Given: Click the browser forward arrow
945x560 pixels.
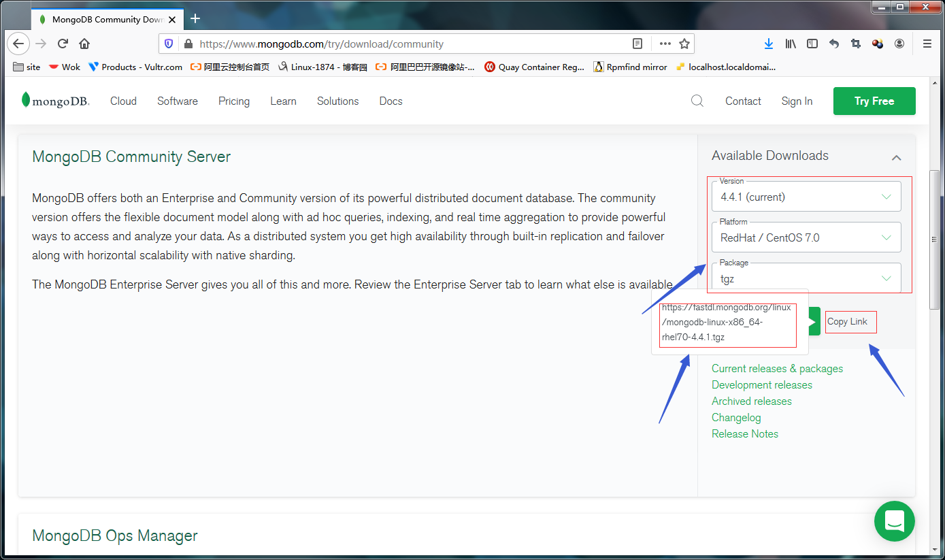Looking at the screenshot, I should pyautogui.click(x=41, y=44).
